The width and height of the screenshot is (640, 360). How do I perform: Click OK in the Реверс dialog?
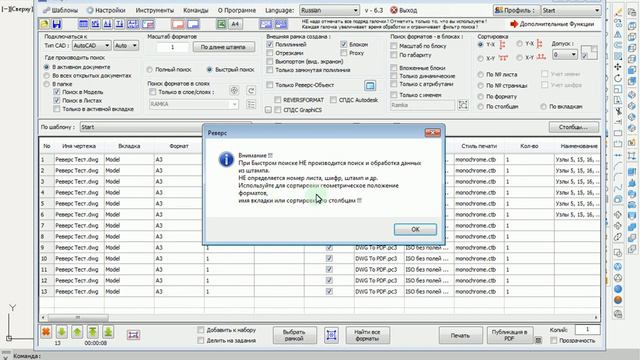pyautogui.click(x=415, y=229)
